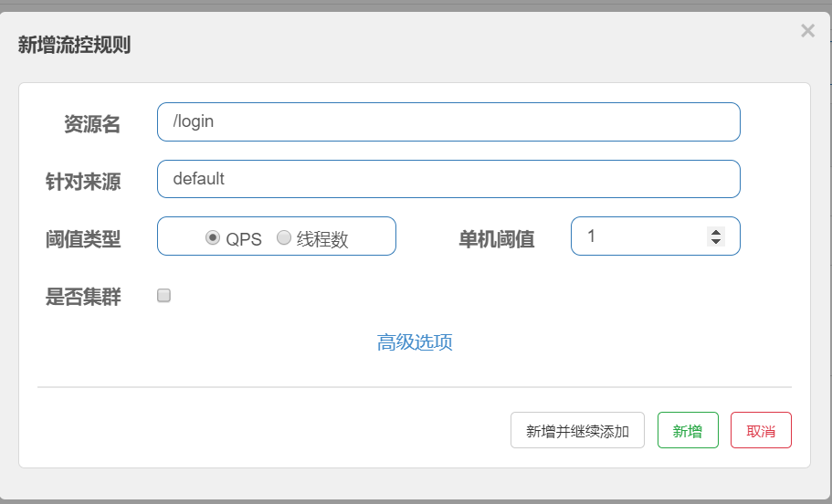832x504 pixels.
Task: Click the 资源名 field containing /login
Action: (448, 122)
